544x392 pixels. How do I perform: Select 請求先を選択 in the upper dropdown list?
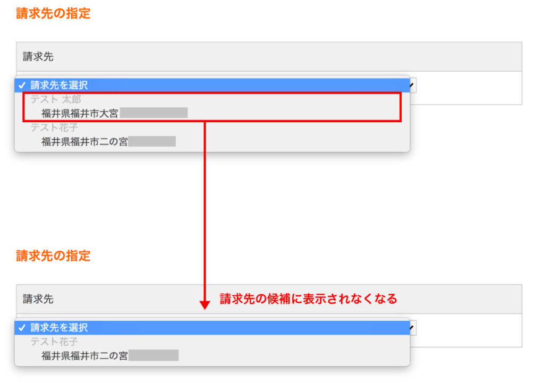pyautogui.click(x=59, y=85)
